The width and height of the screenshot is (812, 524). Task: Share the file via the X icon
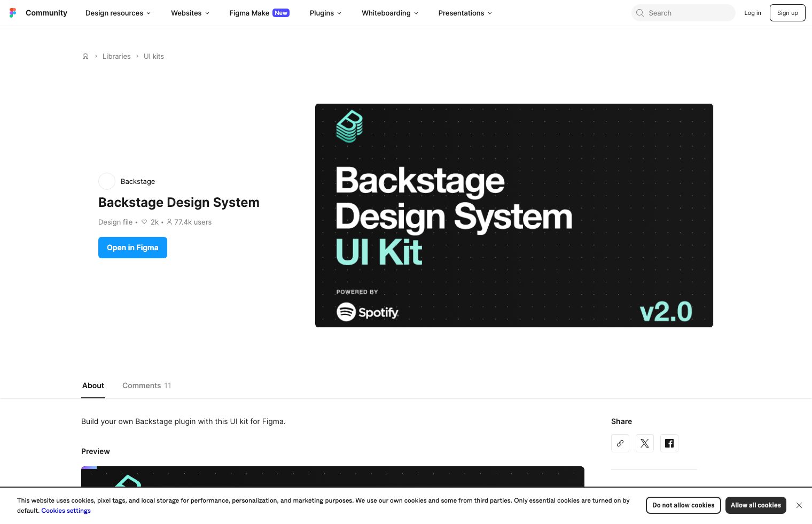(x=644, y=443)
